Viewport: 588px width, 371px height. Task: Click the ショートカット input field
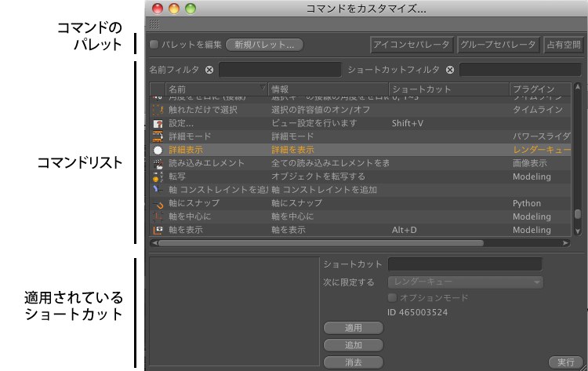coord(465,264)
